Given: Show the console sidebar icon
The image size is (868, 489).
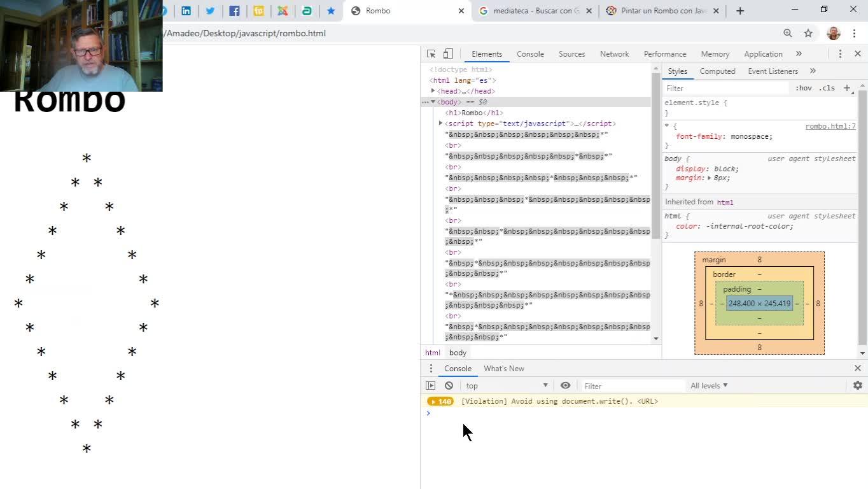Looking at the screenshot, I should click(431, 386).
